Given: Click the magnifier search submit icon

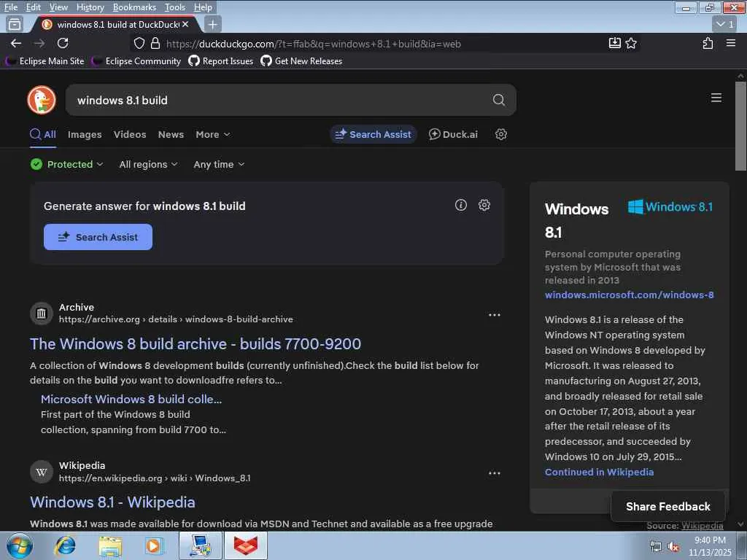Looking at the screenshot, I should pos(498,100).
